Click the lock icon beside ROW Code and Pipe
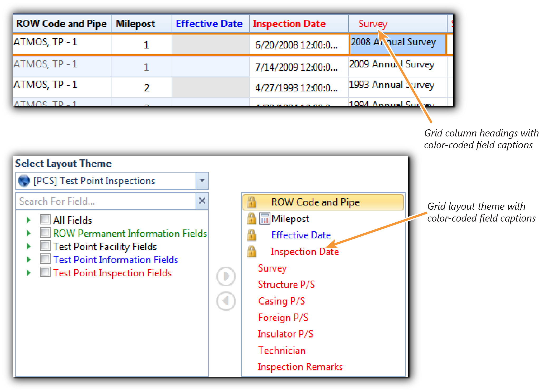 coord(251,202)
